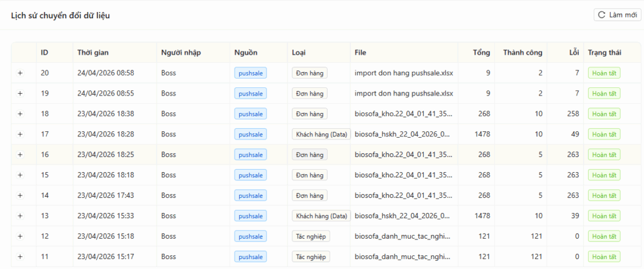This screenshot has height=269, width=644.
Task: Expand row with ID 11
Action: point(20,256)
